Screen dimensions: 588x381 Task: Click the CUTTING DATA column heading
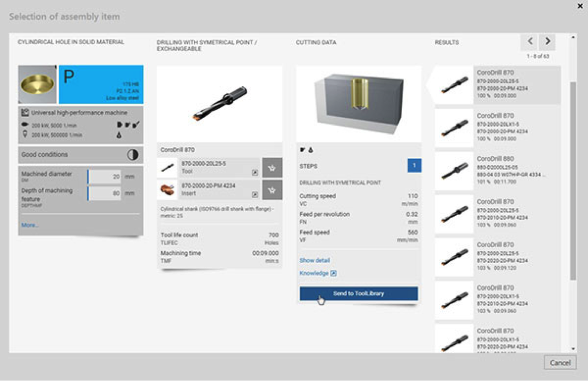pyautogui.click(x=316, y=42)
